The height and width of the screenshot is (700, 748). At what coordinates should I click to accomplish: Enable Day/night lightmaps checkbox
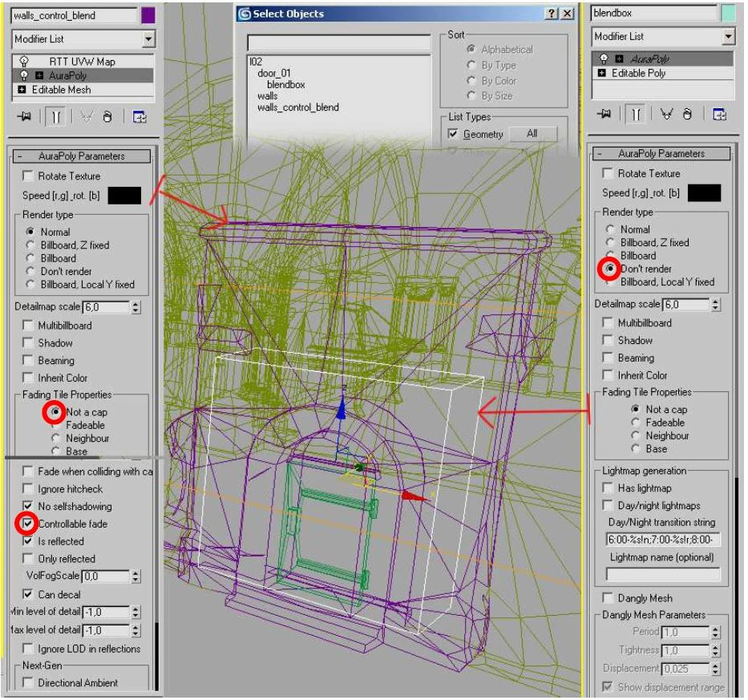coord(608,505)
